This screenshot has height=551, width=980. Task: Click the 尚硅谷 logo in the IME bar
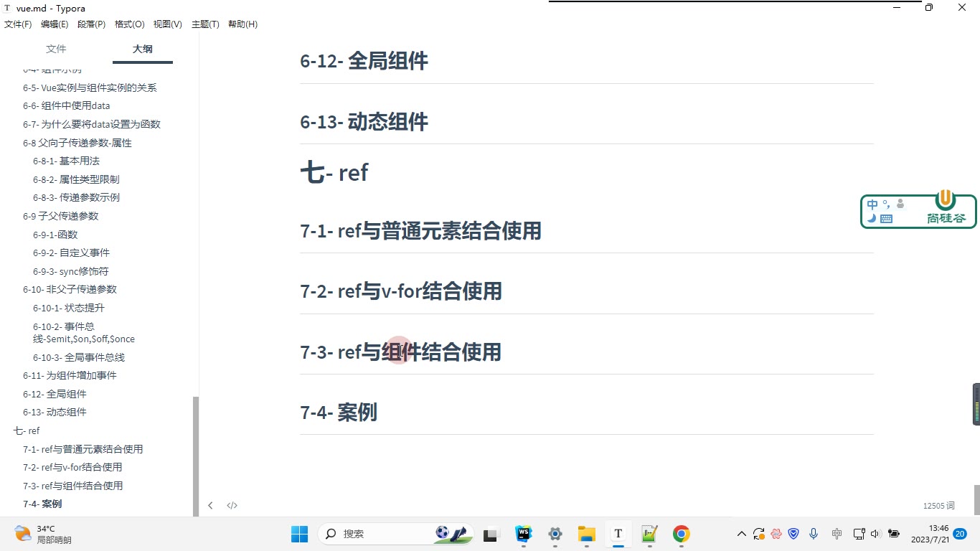point(946,208)
